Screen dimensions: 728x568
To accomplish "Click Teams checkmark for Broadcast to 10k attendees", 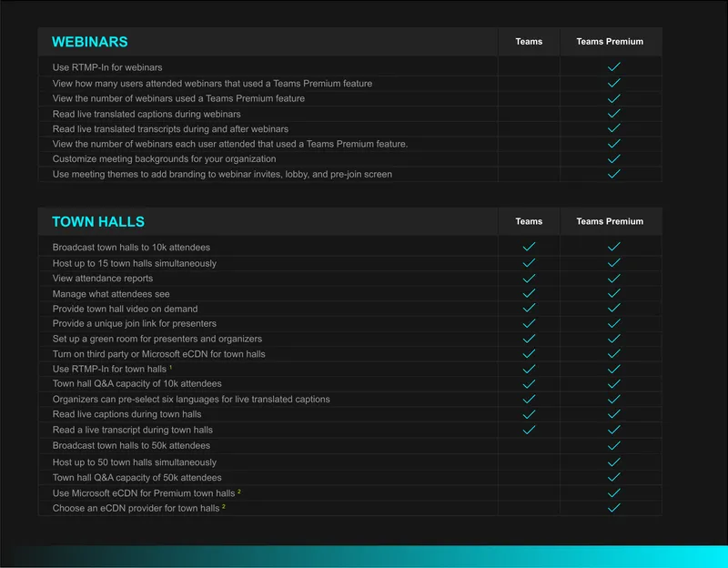I will (529, 247).
